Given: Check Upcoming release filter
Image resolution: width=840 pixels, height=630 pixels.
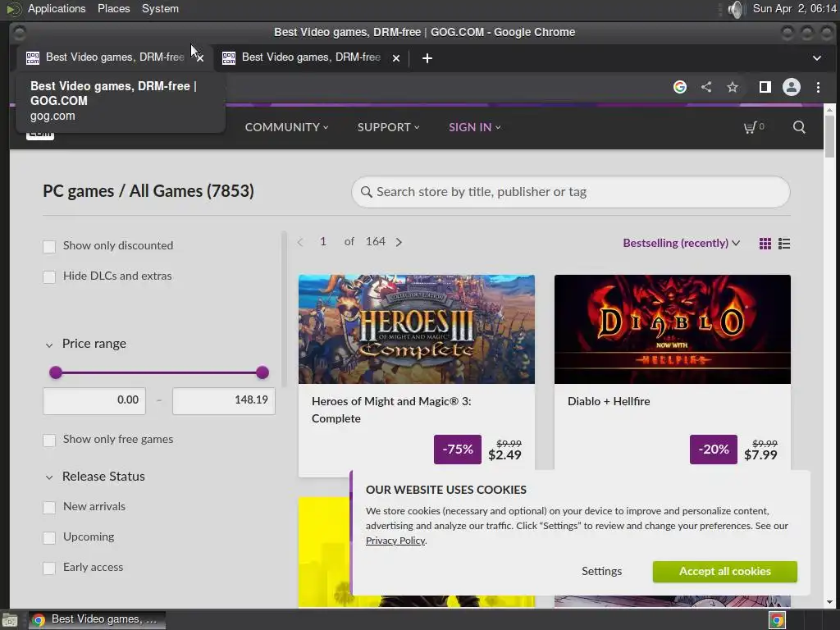Looking at the screenshot, I should point(49,538).
